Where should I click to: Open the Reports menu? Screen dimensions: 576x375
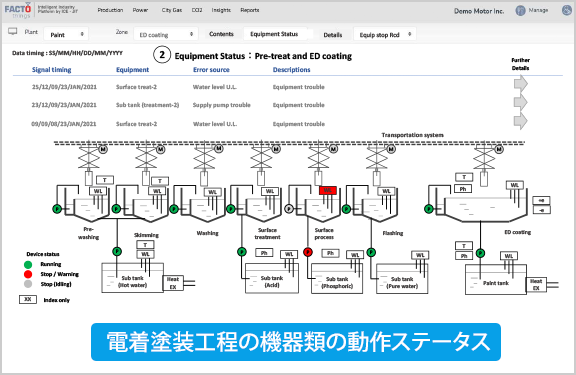pos(250,10)
